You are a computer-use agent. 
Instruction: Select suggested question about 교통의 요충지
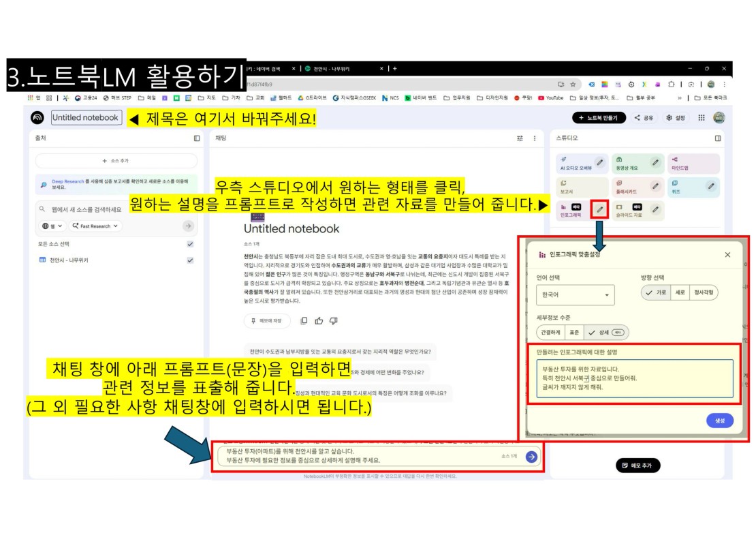click(341, 352)
